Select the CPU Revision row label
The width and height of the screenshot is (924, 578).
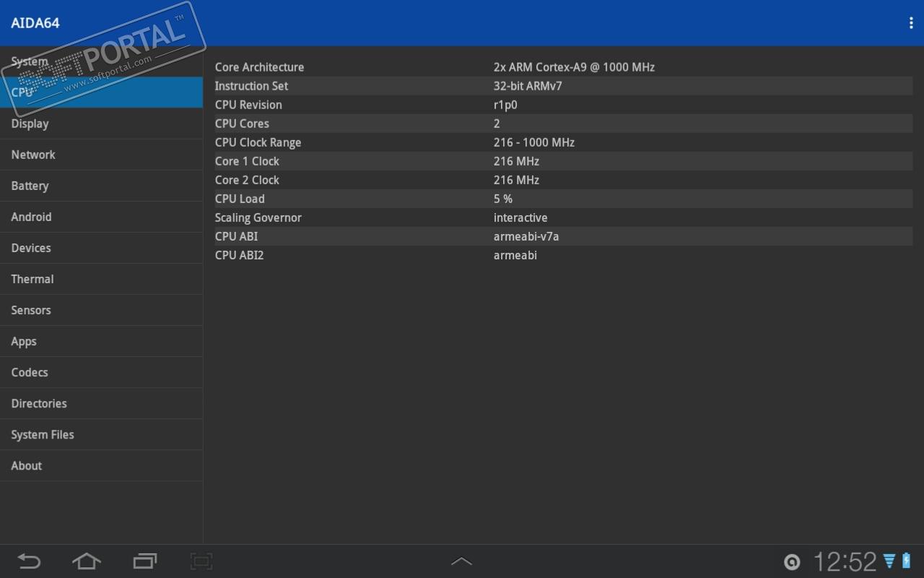coord(248,105)
